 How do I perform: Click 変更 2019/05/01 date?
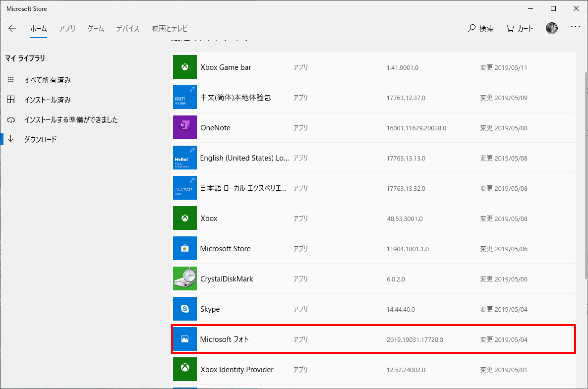pyautogui.click(x=504, y=370)
